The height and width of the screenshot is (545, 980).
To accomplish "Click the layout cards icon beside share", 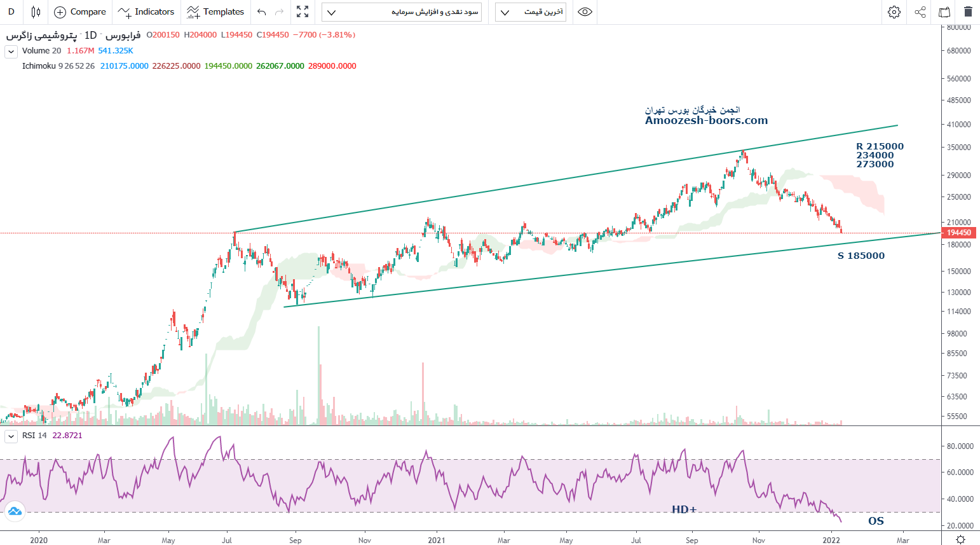I will pos(944,12).
